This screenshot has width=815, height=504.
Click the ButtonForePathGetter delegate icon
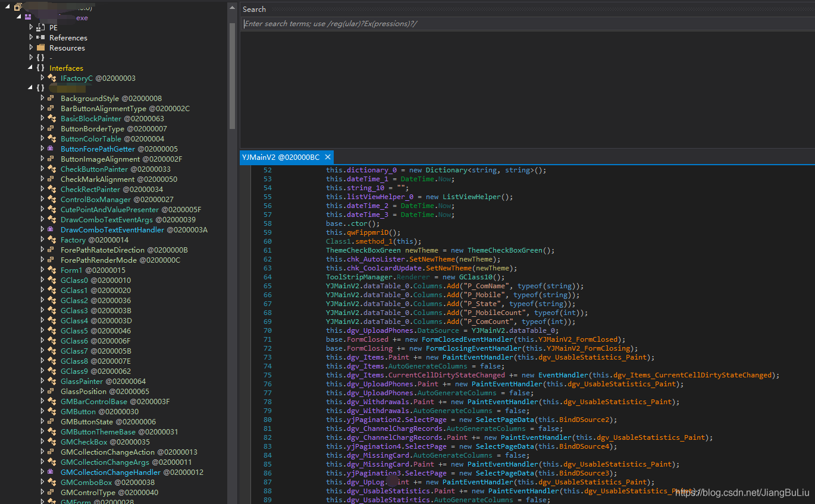click(52, 149)
